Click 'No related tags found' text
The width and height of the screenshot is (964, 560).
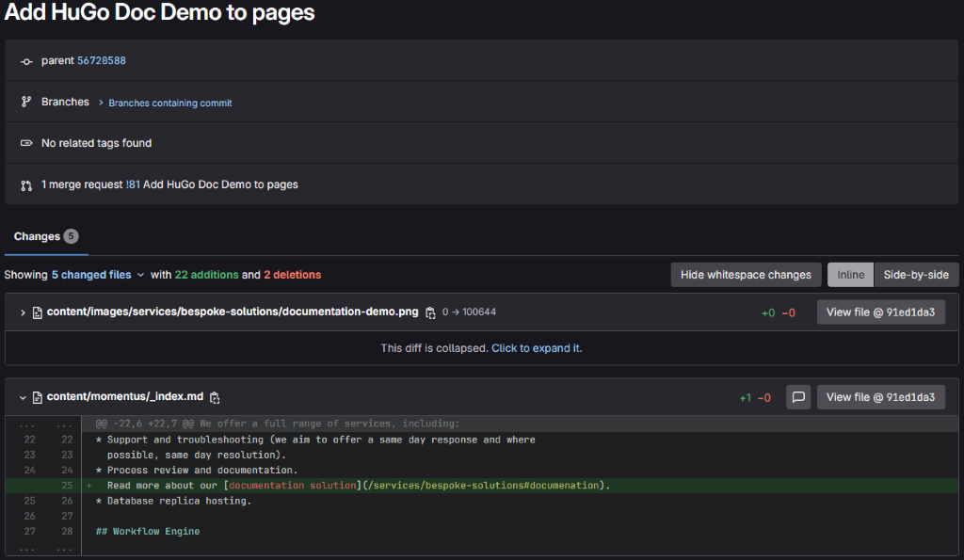(97, 143)
